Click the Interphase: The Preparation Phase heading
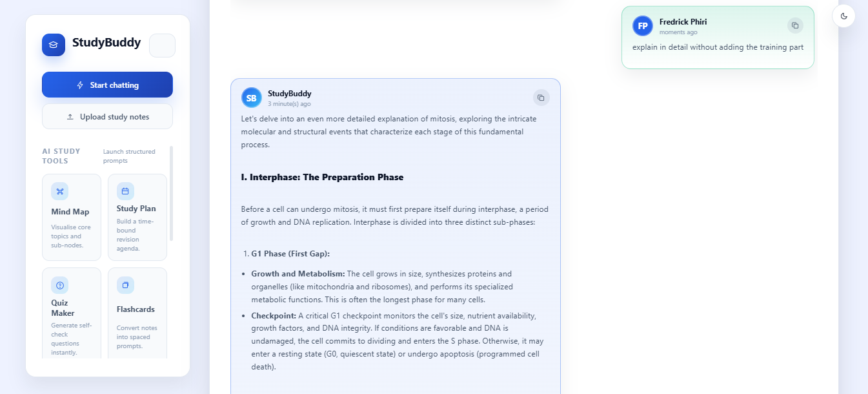Image resolution: width=868 pixels, height=394 pixels. pyautogui.click(x=322, y=178)
